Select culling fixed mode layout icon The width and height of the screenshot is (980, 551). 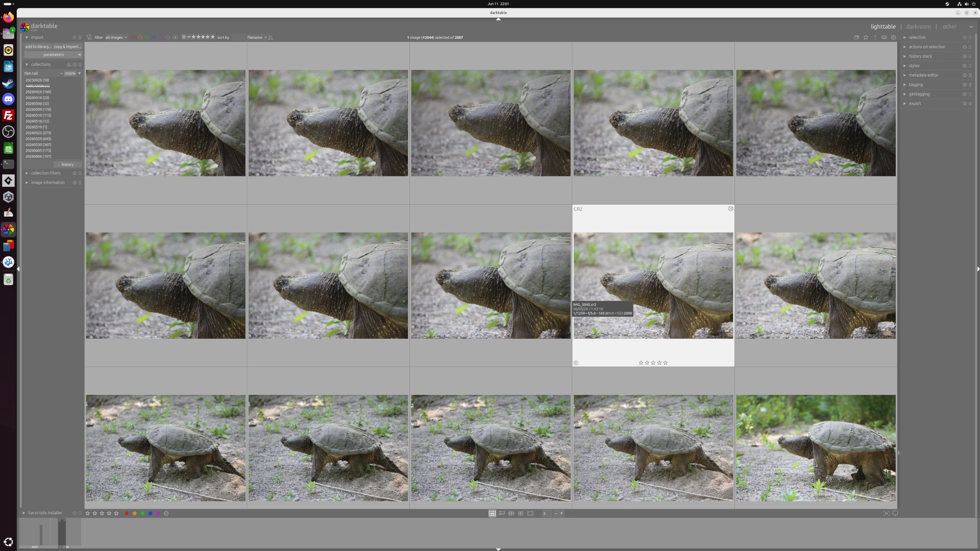click(511, 513)
